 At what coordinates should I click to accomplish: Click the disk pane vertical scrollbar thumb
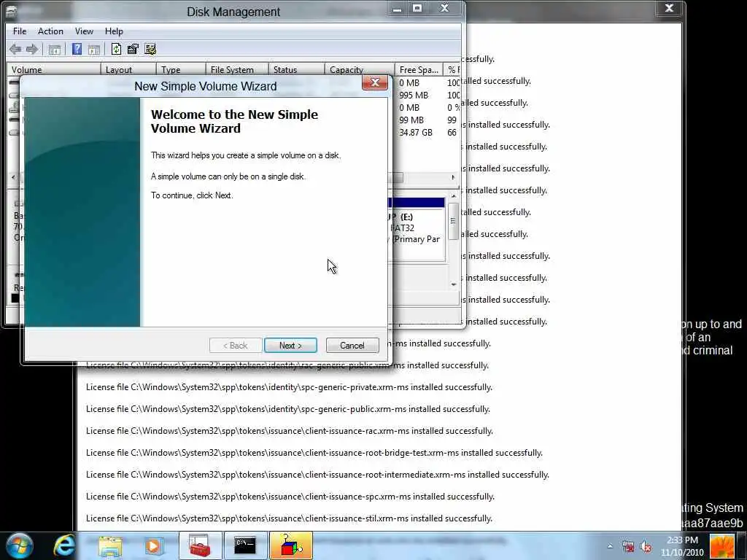pyautogui.click(x=454, y=221)
